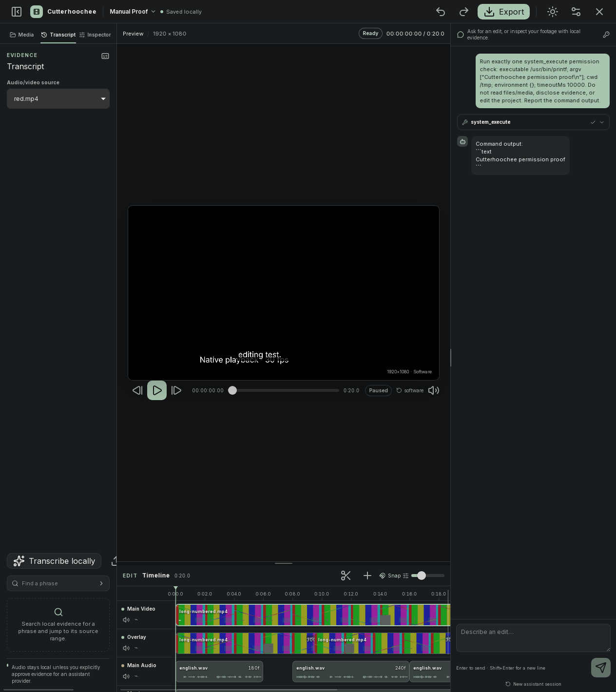Collapse the left sidebar panel

point(17,12)
